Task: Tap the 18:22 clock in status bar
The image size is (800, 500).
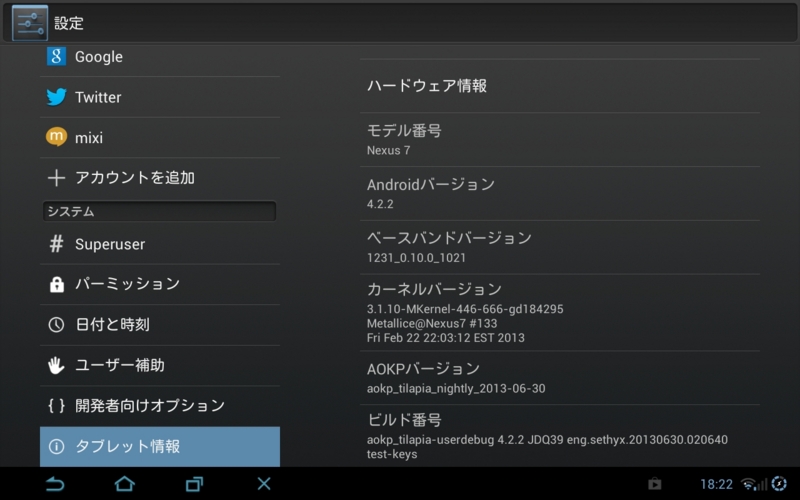Action: tap(716, 484)
